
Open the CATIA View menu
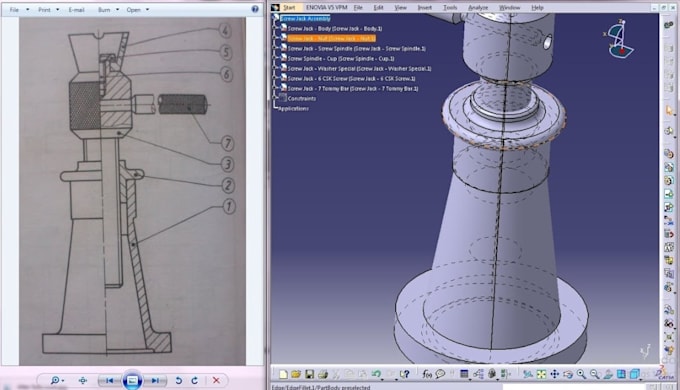(x=400, y=8)
